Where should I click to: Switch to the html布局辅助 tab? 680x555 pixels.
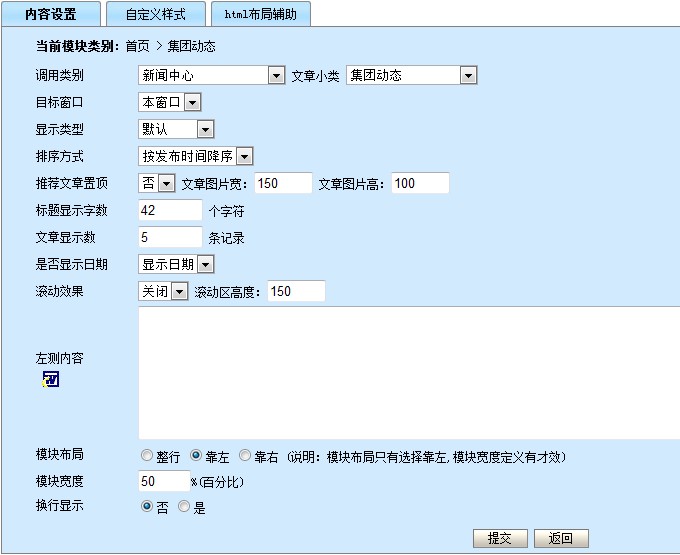coord(261,15)
